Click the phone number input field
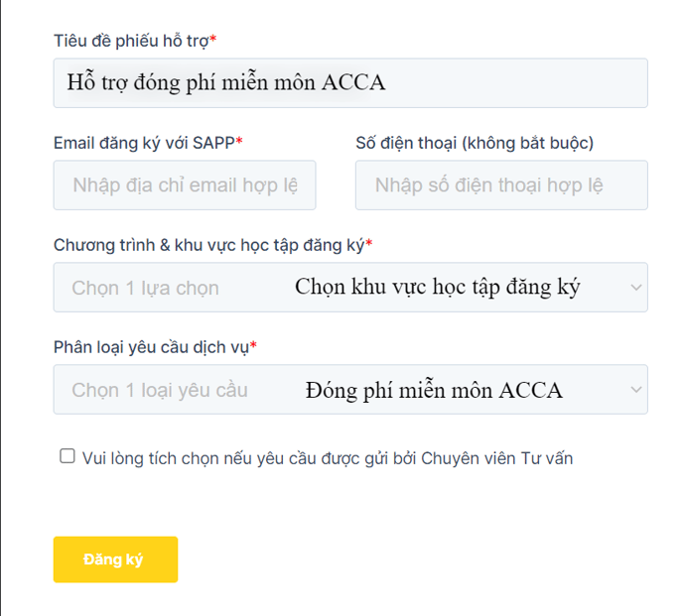 501,185
